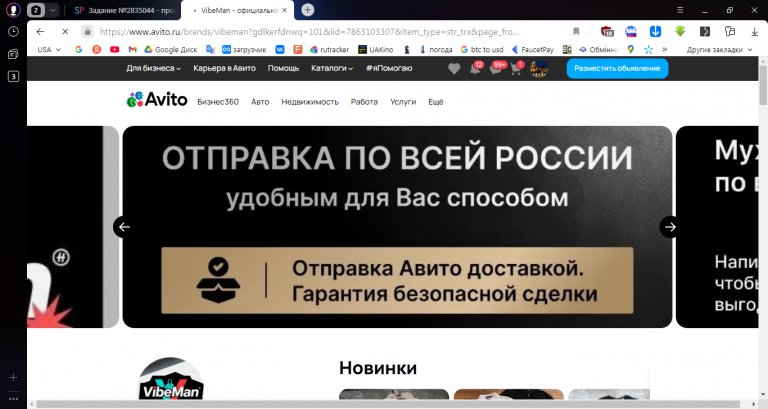
Task: Open the FaucetPay bookmark
Action: (533, 49)
